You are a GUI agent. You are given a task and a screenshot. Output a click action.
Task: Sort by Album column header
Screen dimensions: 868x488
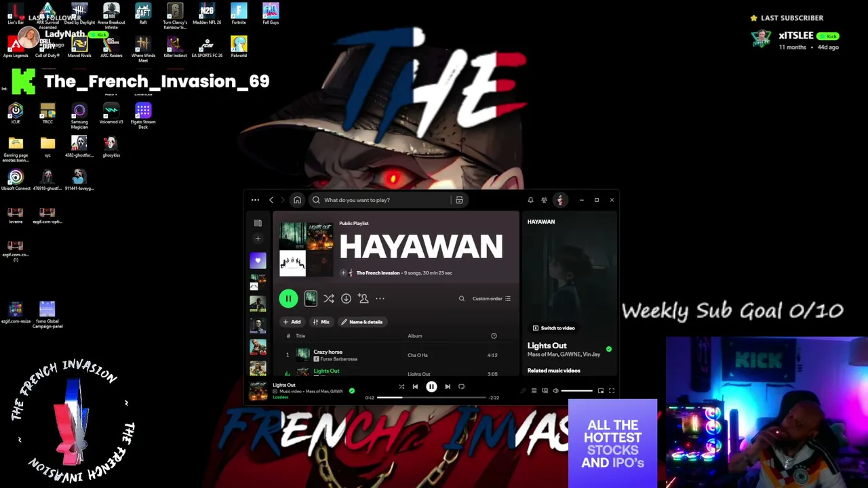coord(415,336)
